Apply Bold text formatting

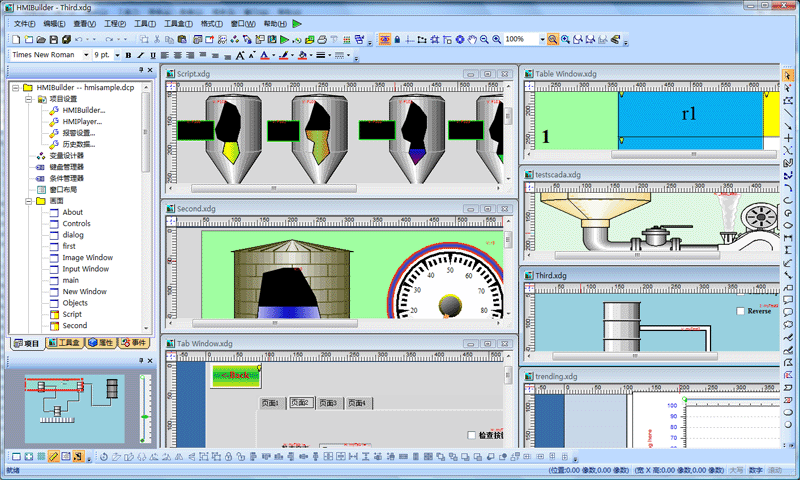(129, 55)
